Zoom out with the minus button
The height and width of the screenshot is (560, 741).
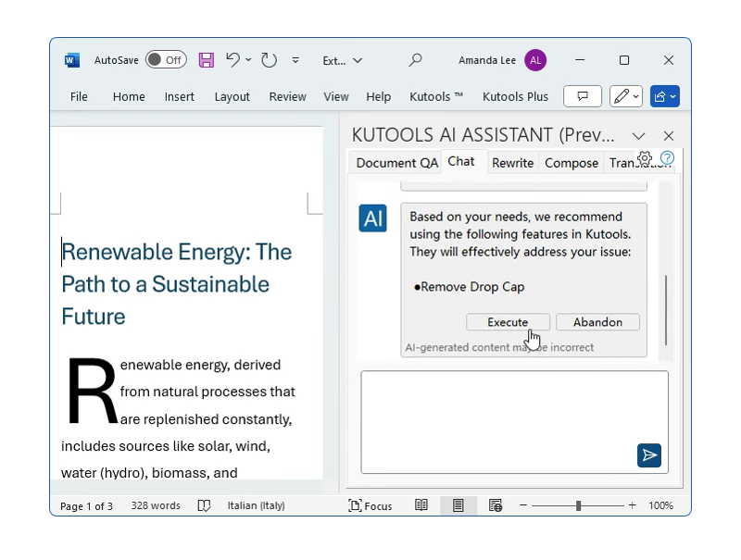click(523, 505)
